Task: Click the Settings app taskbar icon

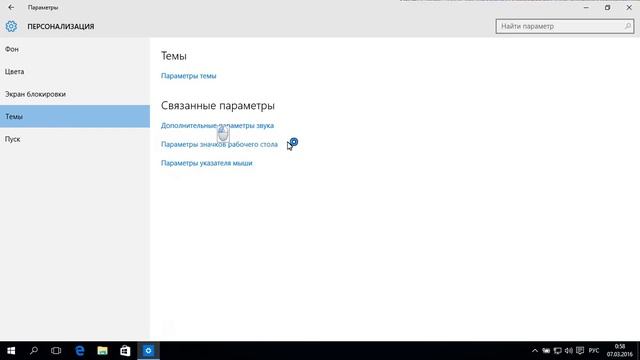Action: coord(148,351)
